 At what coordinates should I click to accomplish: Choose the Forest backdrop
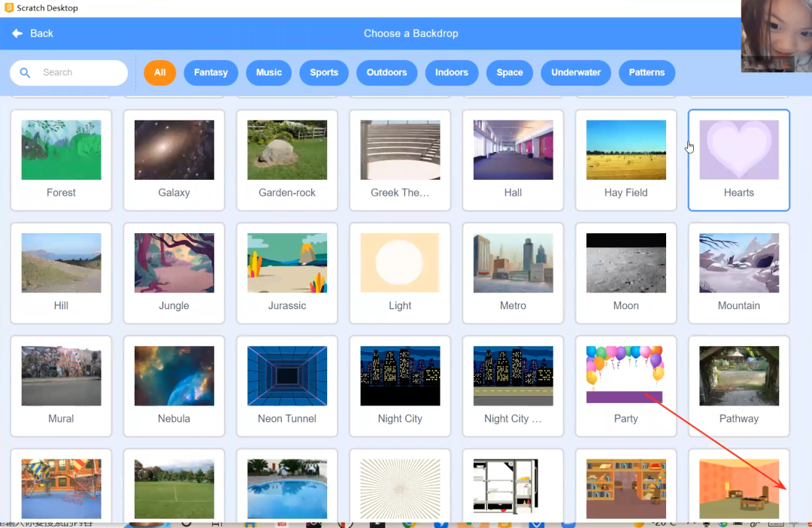click(x=61, y=160)
